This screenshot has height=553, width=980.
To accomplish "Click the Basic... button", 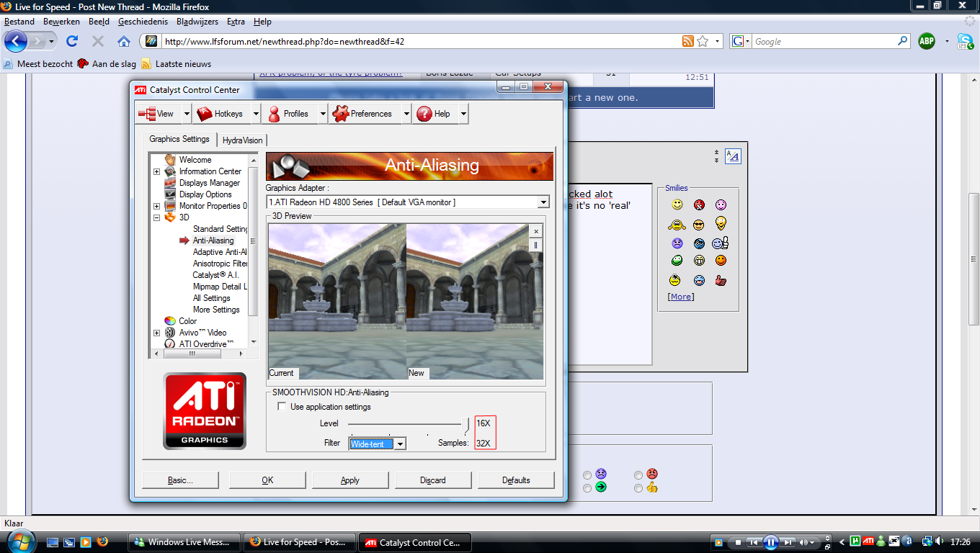I will click(x=180, y=480).
